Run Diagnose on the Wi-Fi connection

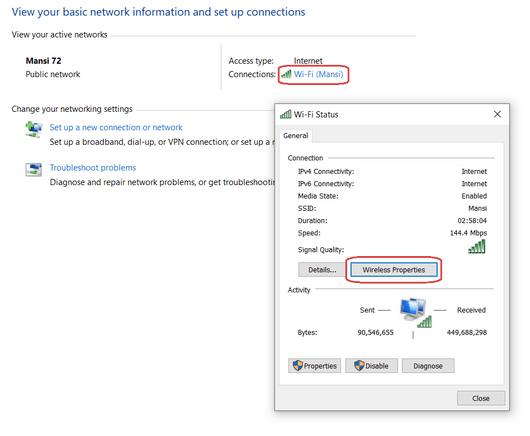428,366
